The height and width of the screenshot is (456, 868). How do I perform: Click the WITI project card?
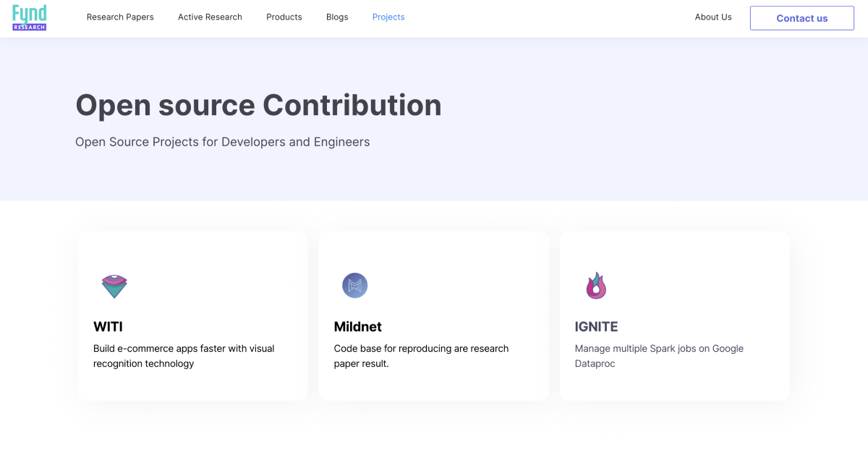(192, 315)
